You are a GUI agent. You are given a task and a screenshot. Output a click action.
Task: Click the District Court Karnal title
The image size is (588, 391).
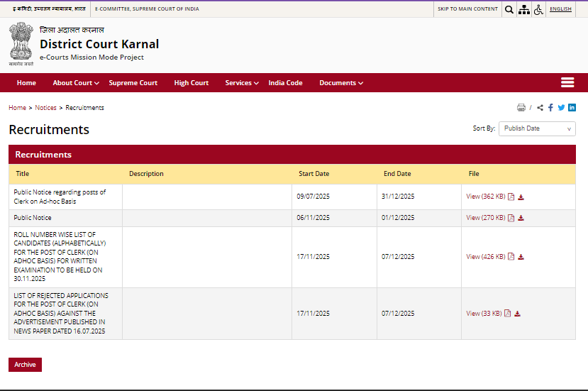tap(99, 44)
